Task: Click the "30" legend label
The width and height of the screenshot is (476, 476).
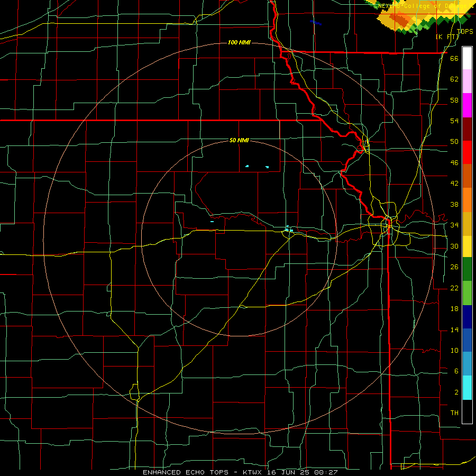Action: (454, 246)
